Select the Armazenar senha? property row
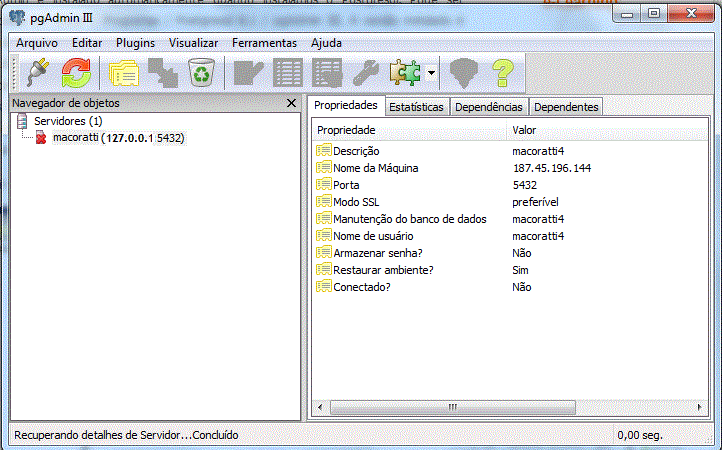 [x=510, y=253]
